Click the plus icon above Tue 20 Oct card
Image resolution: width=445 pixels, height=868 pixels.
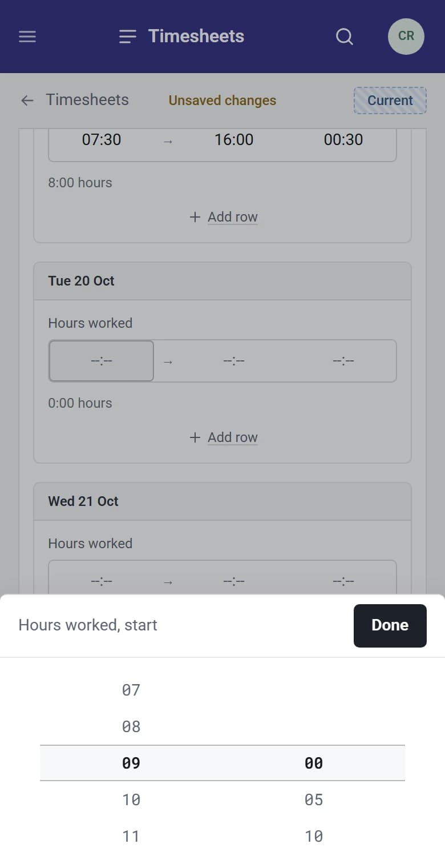[195, 217]
